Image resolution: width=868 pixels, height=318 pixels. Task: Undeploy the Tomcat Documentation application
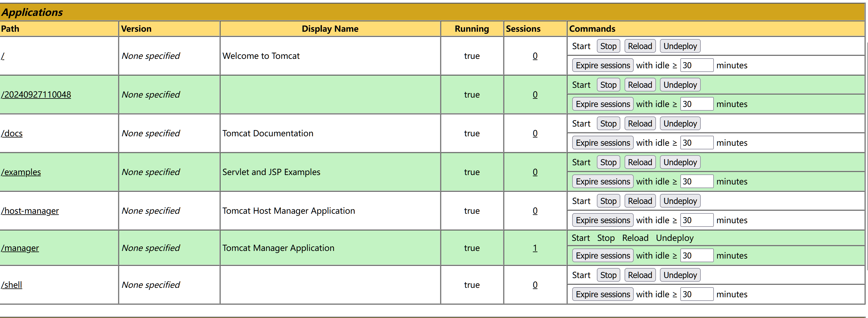680,124
